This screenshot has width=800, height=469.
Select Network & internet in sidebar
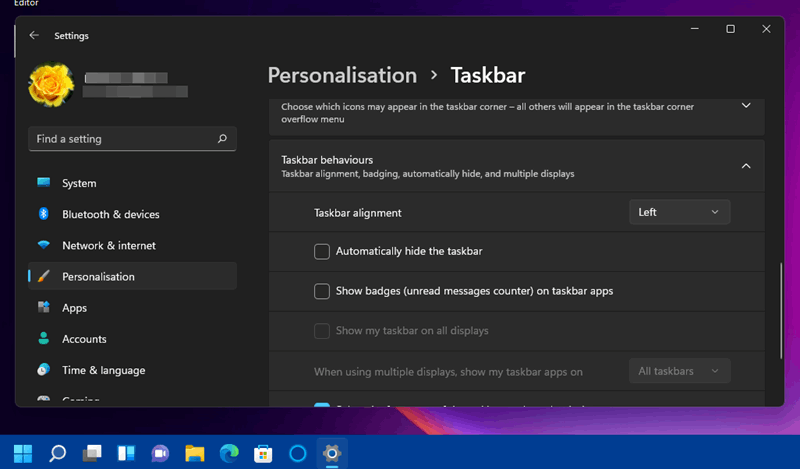point(108,245)
